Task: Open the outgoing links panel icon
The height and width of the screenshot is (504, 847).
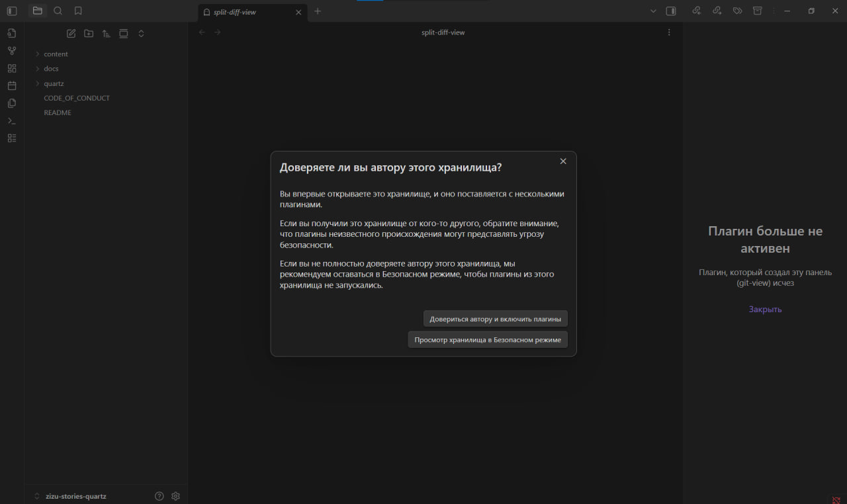Action: (x=717, y=11)
